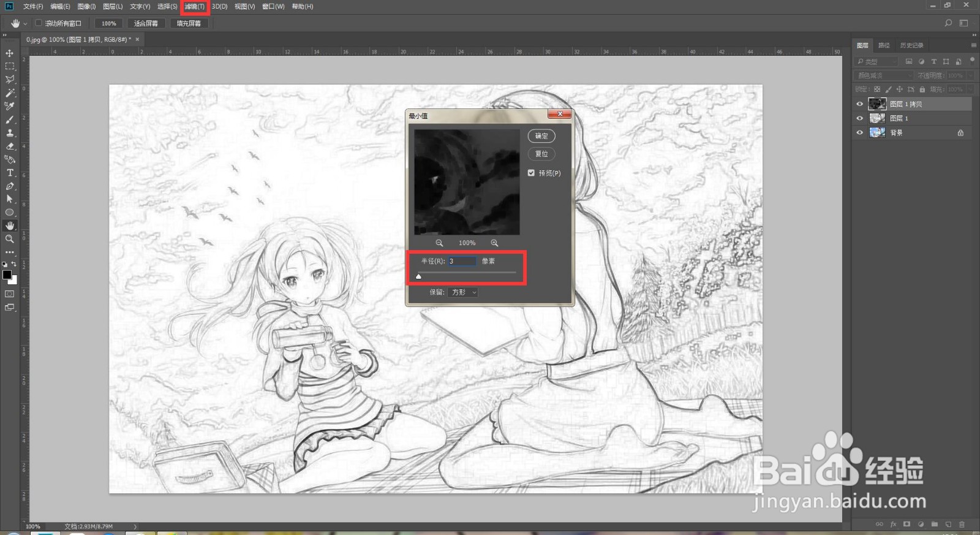Expand the 不透明度 opacity dropdown arrow

[971, 75]
